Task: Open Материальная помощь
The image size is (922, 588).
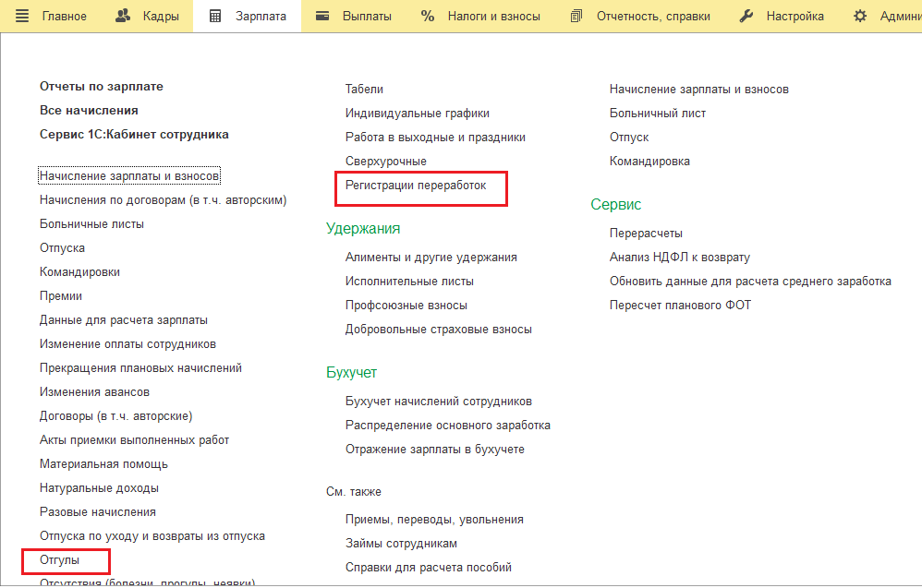Action: point(103,464)
